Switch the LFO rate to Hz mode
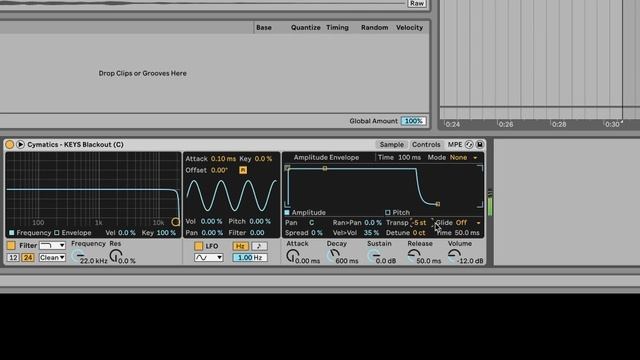The image size is (640, 360). [x=240, y=246]
